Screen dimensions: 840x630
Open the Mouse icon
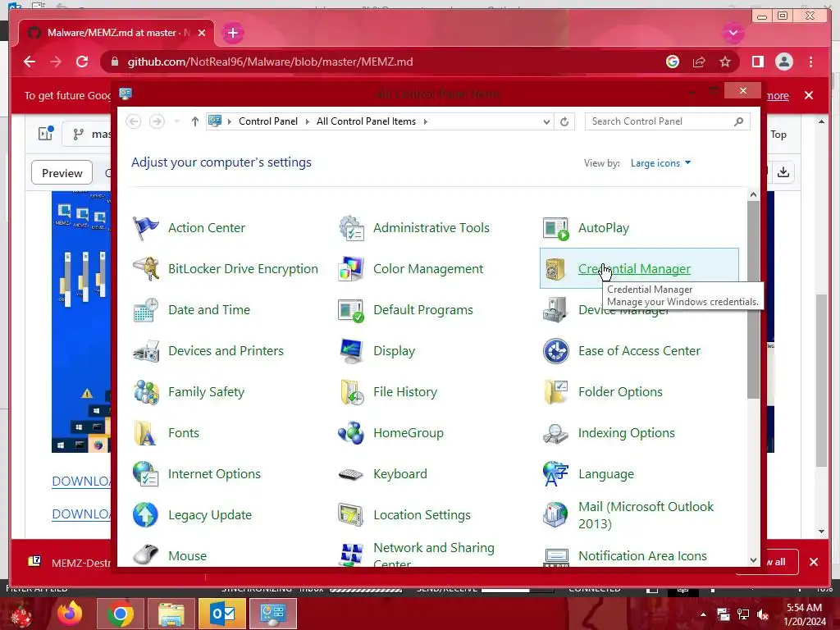[146, 555]
